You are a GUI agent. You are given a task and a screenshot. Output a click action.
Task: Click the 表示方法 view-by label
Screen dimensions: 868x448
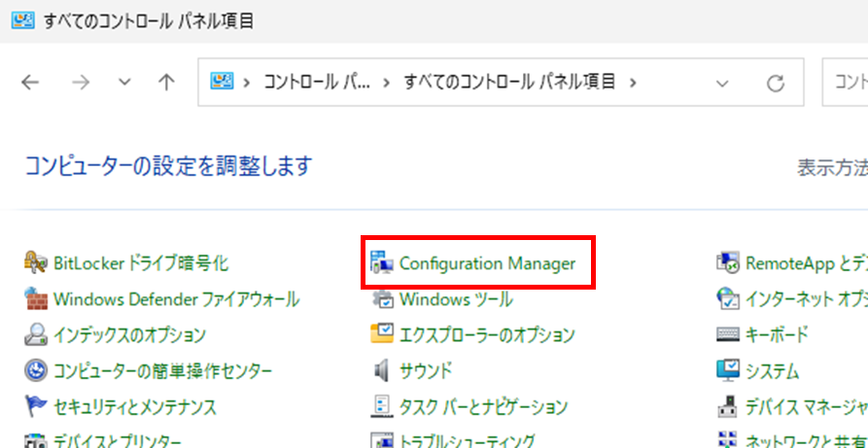tap(832, 167)
